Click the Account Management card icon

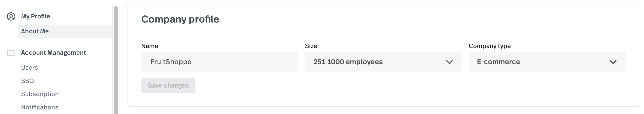point(11,53)
